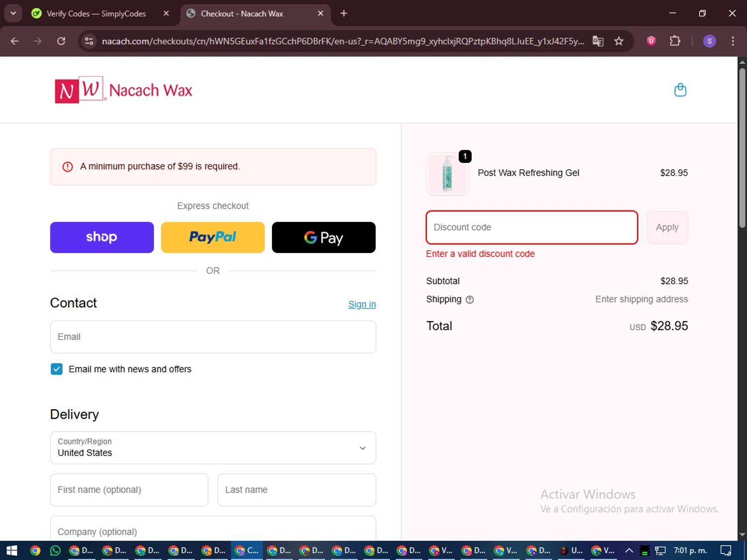Click the Enter shipping address text
The height and width of the screenshot is (560, 747).
641,299
